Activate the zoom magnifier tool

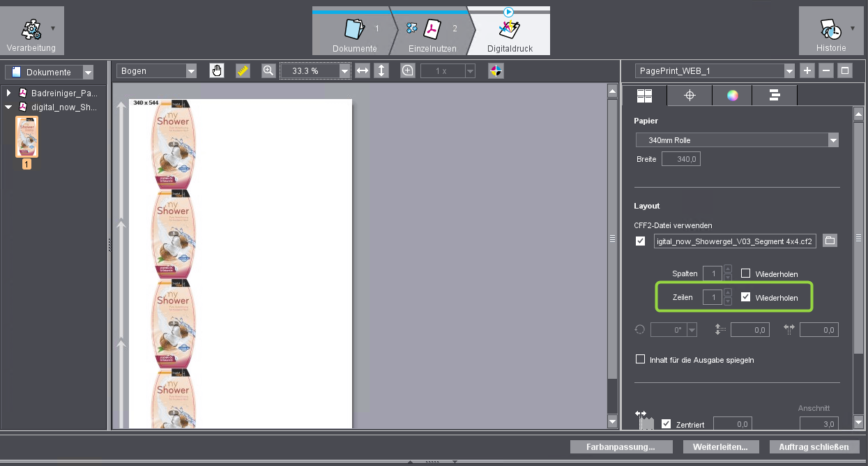[268, 70]
